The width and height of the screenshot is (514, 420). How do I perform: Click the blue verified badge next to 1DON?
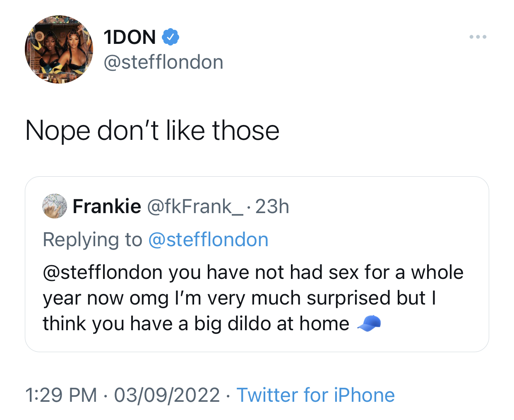point(170,37)
